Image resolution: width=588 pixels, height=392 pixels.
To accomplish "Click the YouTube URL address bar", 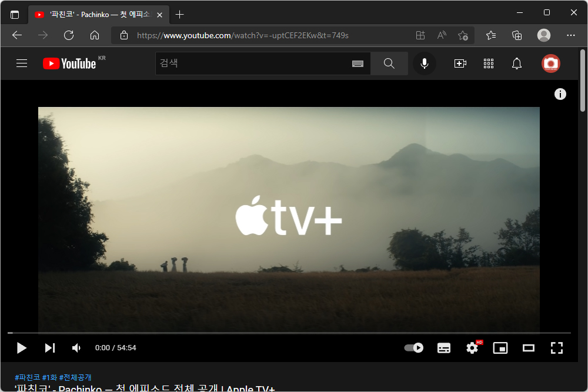I will (243, 35).
